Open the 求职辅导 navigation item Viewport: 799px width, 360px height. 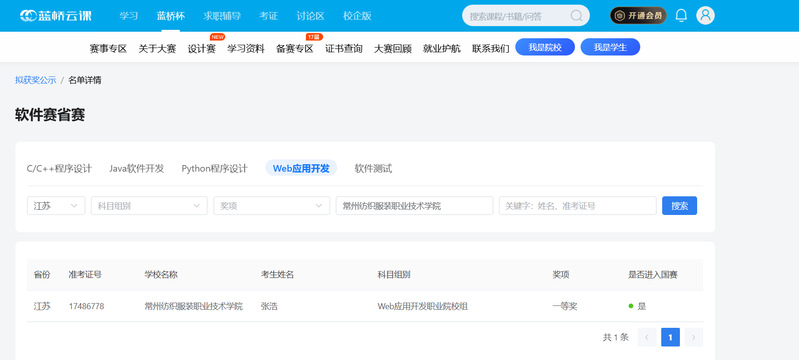point(222,16)
